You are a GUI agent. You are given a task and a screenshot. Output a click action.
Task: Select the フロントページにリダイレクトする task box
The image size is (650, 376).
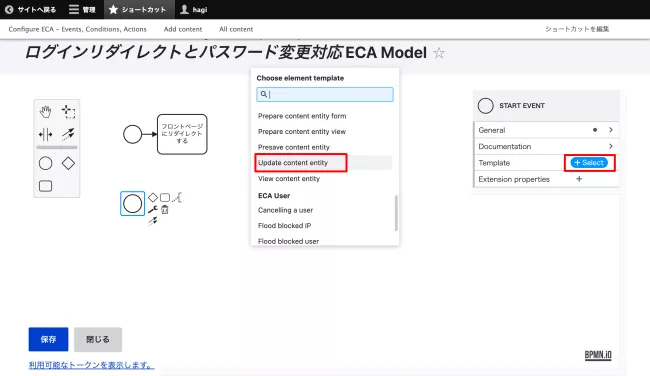182,134
